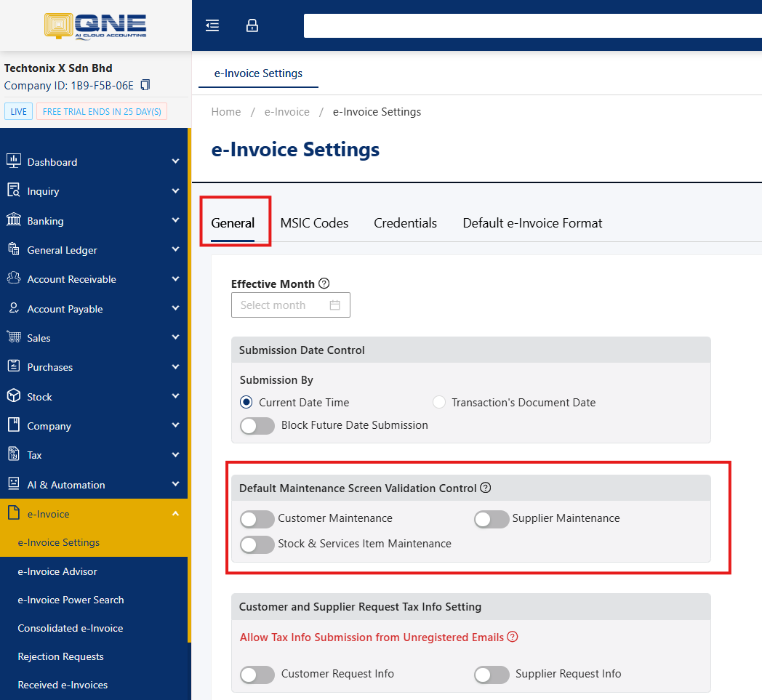This screenshot has width=762, height=700.
Task: Turn on Supplier Request Info switch
Action: [492, 675]
